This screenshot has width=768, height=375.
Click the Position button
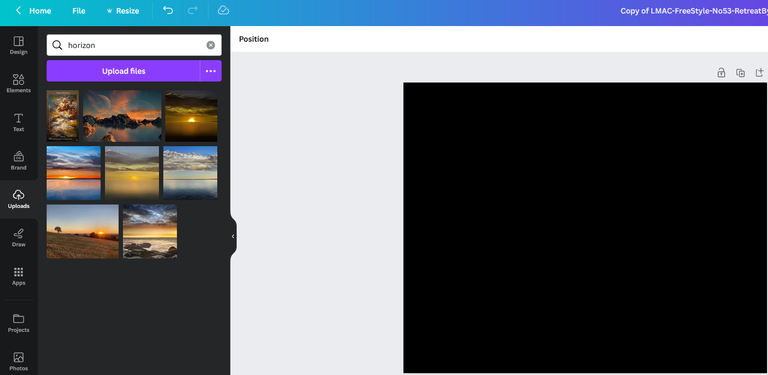tap(254, 39)
